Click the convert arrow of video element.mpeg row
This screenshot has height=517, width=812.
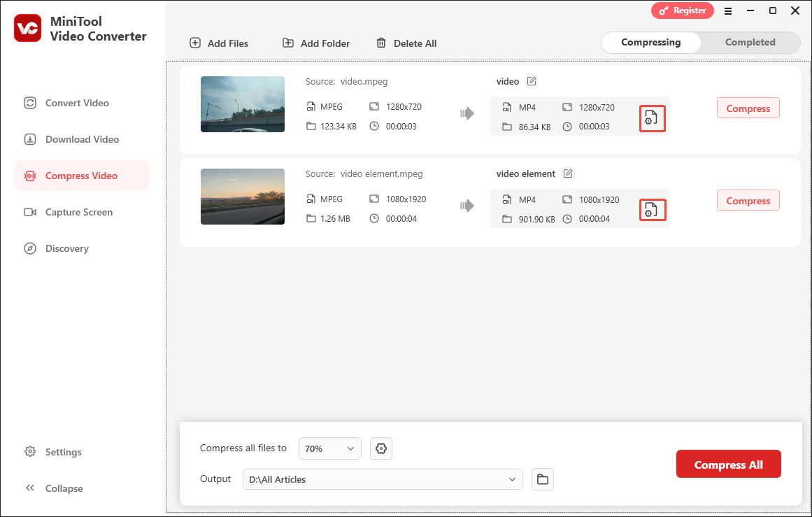point(467,206)
